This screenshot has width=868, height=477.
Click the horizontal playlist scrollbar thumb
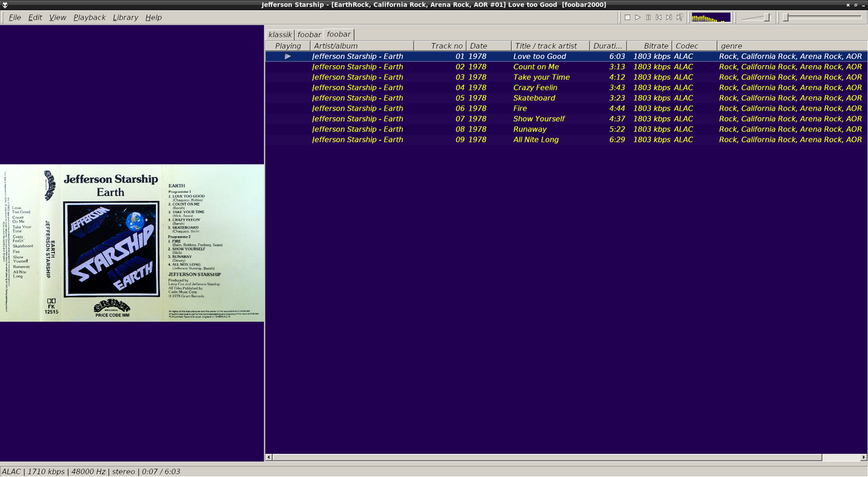click(x=547, y=457)
